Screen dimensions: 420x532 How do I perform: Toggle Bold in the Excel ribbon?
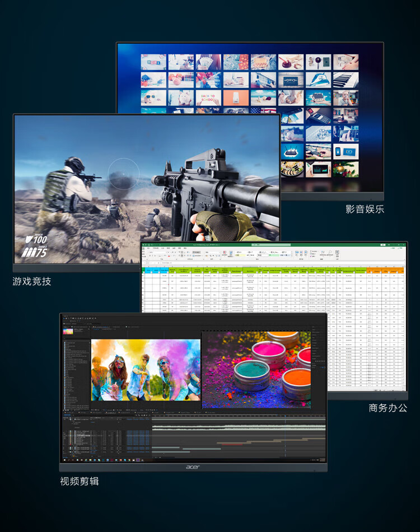(150, 256)
